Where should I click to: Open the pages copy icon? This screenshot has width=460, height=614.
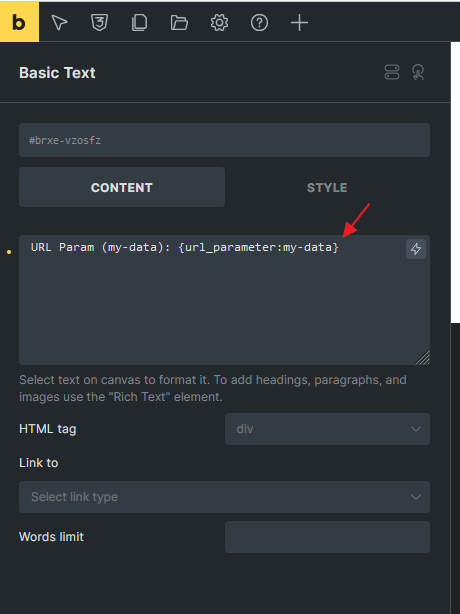[x=139, y=22]
